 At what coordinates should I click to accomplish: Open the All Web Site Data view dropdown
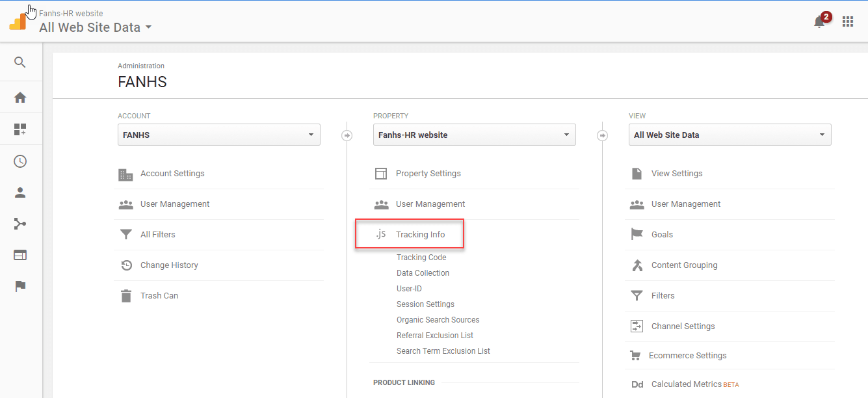[730, 135]
